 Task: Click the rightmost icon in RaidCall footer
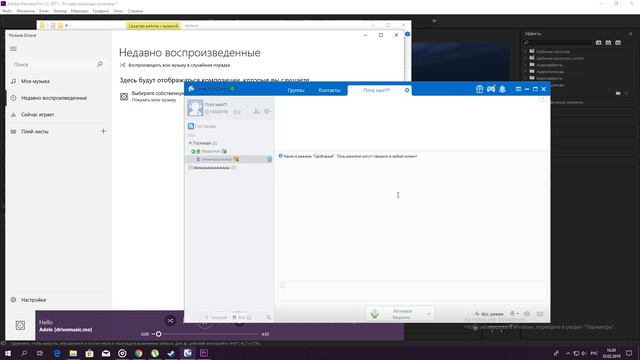(540, 314)
